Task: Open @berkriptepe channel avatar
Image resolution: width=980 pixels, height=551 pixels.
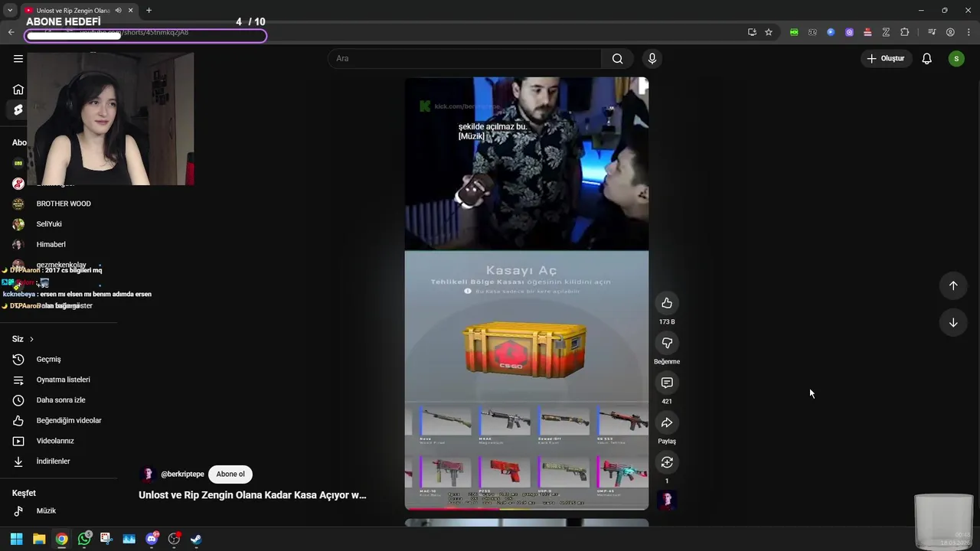Action: 149,474
